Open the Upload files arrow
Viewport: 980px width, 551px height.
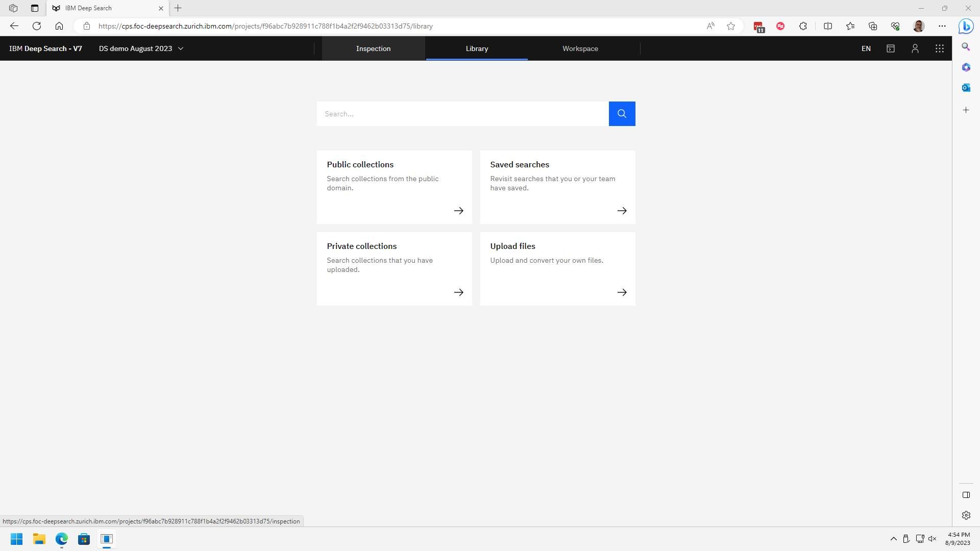(x=622, y=292)
